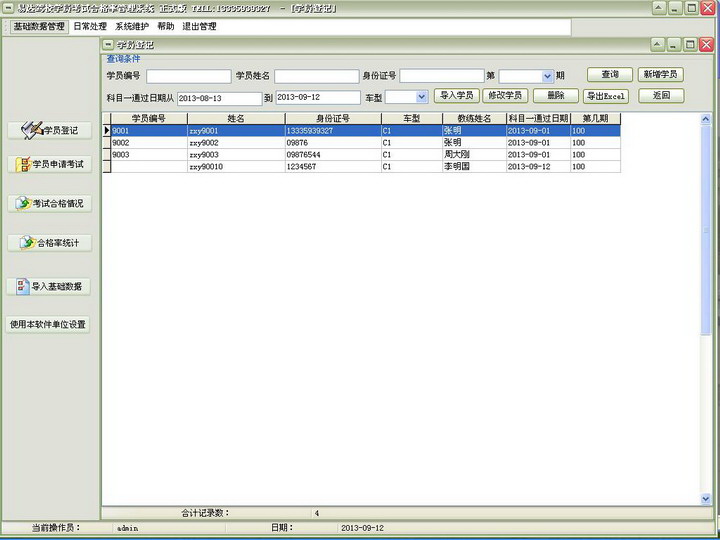Click ID number cell 09876
The image size is (720, 540).
coord(333,143)
